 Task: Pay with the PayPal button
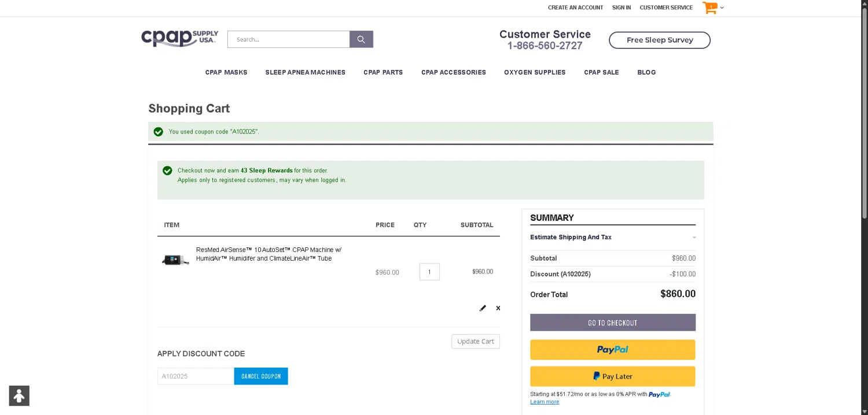613,350
